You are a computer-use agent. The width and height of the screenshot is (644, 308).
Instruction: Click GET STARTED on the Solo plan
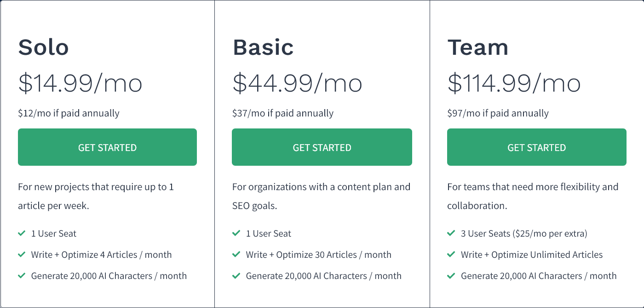pyautogui.click(x=107, y=147)
